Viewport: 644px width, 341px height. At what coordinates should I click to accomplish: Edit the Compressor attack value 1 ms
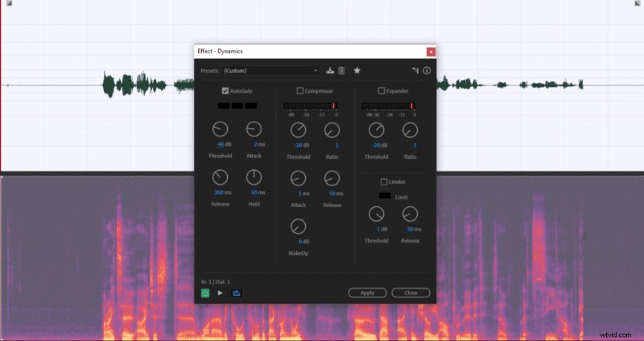click(x=299, y=193)
